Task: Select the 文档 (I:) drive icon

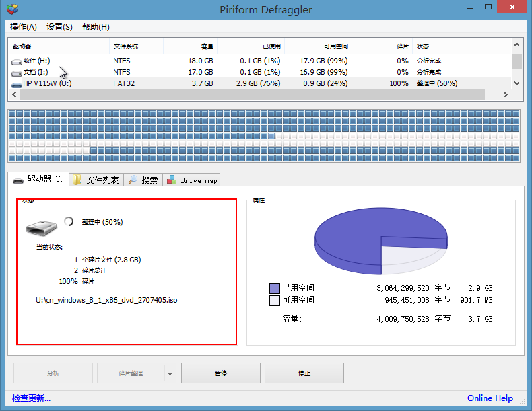Action: point(17,73)
